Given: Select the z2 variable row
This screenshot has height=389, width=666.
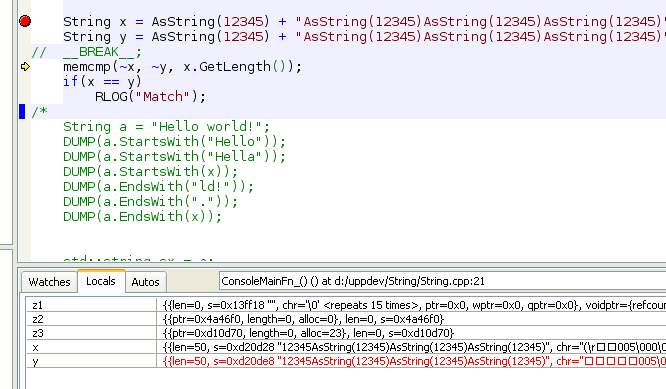Looking at the screenshot, I should coord(346,319).
